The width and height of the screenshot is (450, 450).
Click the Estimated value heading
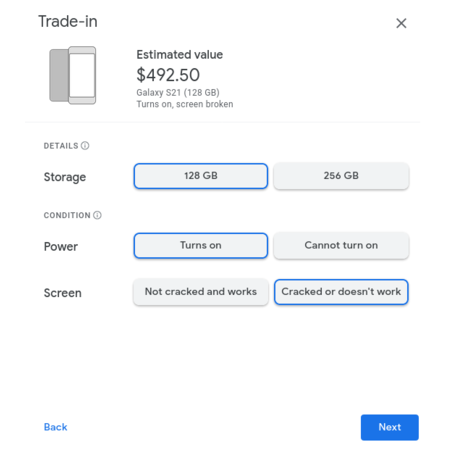point(180,55)
